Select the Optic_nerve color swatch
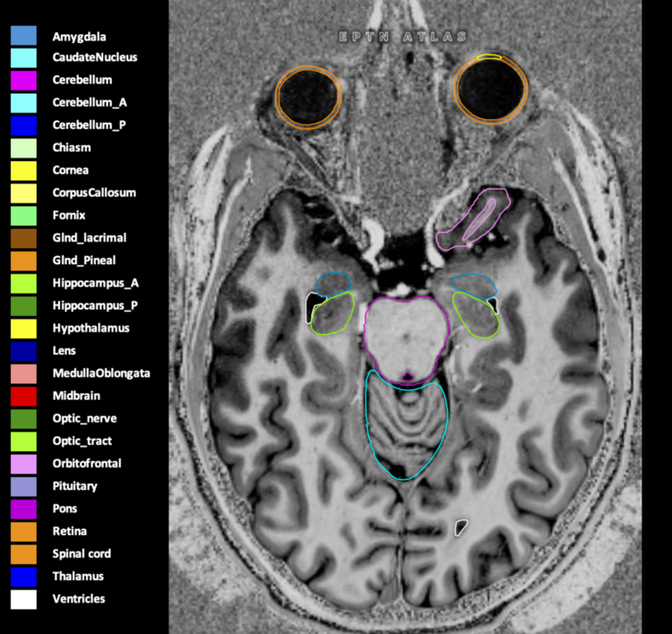The image size is (672, 634). pos(23,419)
